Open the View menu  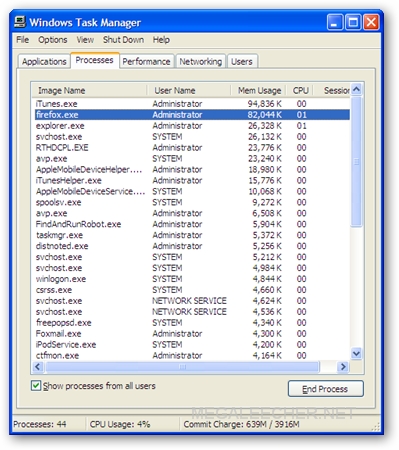(x=85, y=40)
